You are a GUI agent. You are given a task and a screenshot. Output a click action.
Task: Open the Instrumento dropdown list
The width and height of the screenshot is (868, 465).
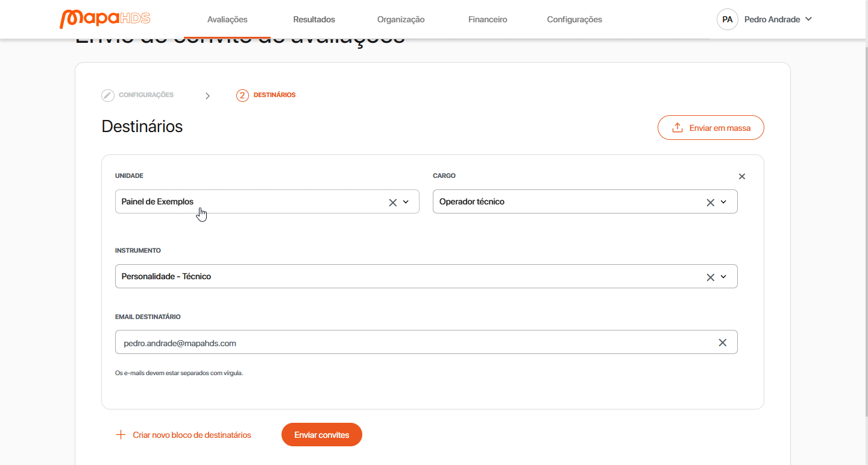tap(723, 277)
